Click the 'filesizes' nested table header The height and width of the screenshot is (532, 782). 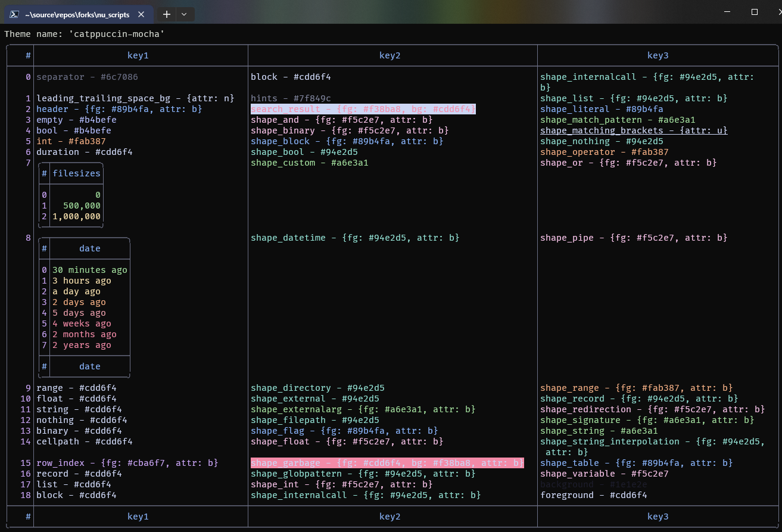click(76, 173)
